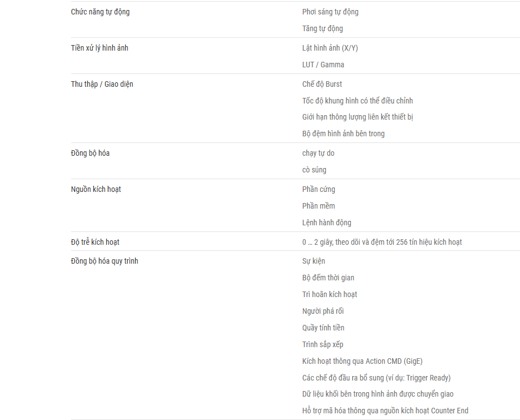This screenshot has width=520, height=420.
Task: Click the "Thu thập / Giao diện" heading
Action: click(x=102, y=84)
